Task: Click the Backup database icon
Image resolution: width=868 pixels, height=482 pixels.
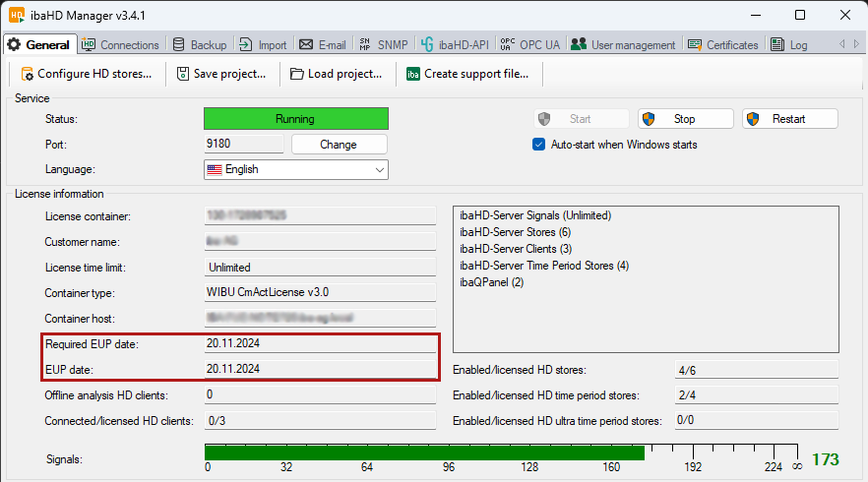Action: pos(178,45)
